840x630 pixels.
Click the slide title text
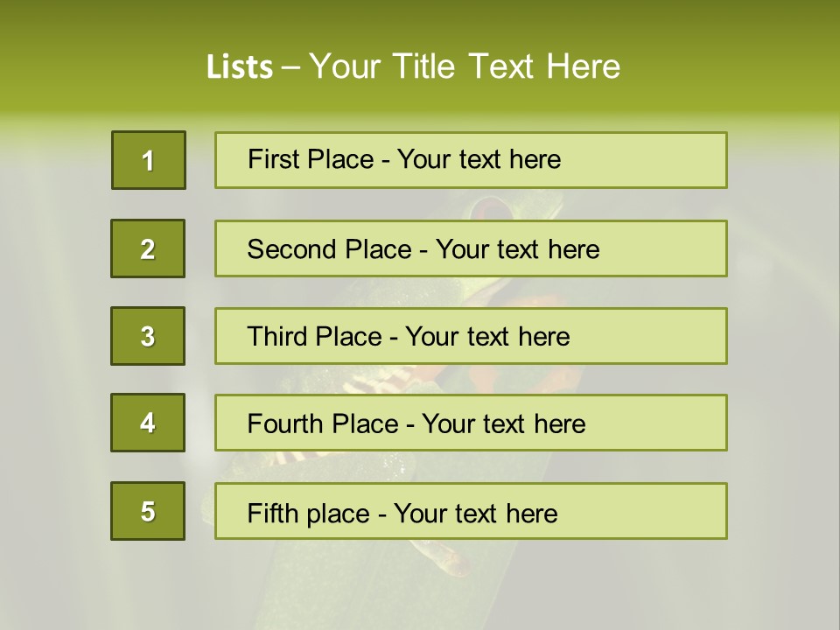tap(413, 66)
